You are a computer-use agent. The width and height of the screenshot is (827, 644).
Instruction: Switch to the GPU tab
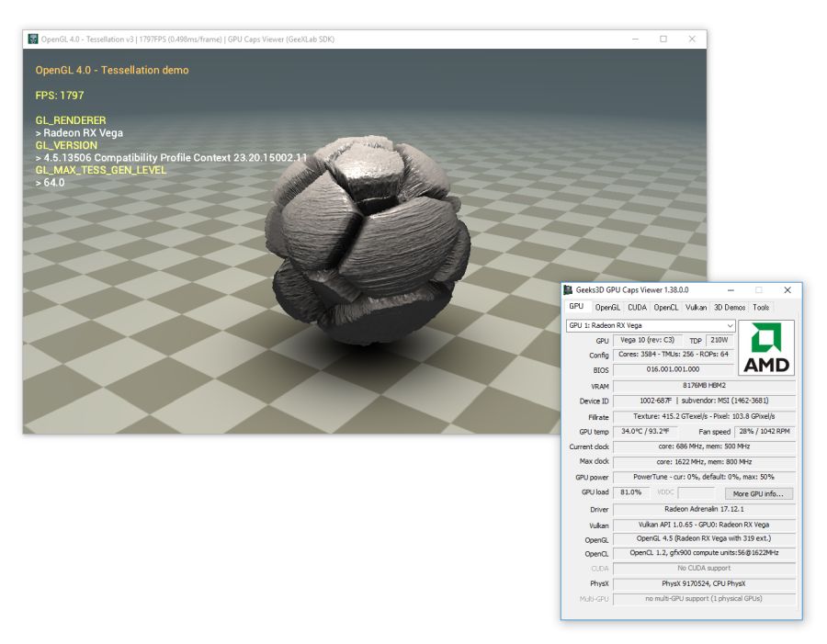576,307
